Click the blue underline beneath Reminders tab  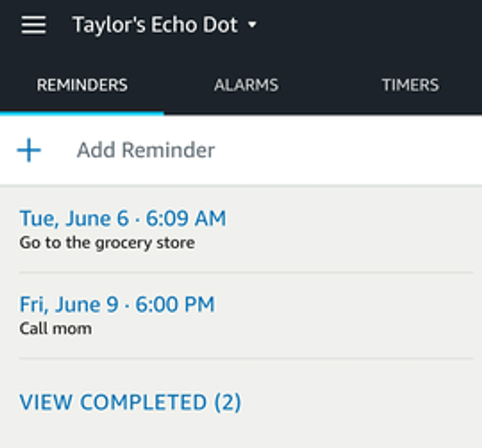(82, 113)
